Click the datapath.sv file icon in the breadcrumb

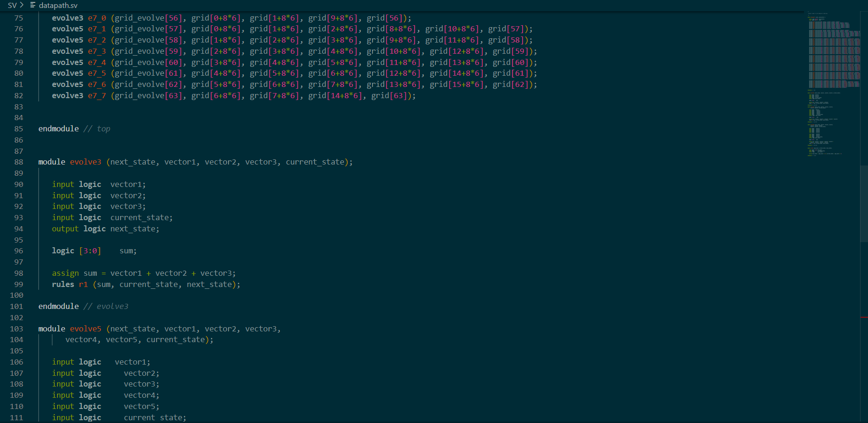(x=32, y=5)
